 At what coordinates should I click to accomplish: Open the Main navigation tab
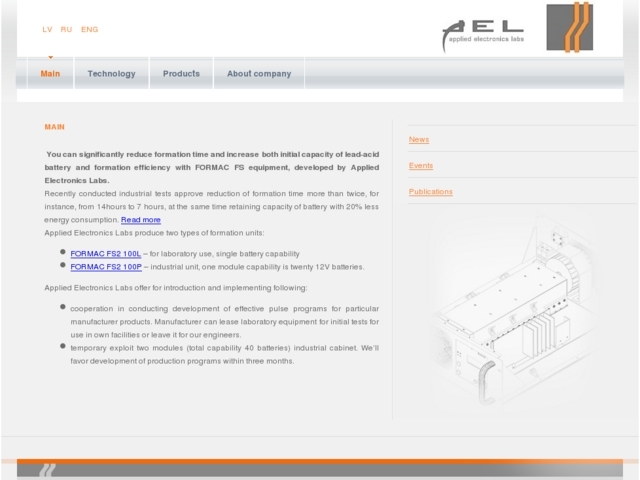[50, 73]
